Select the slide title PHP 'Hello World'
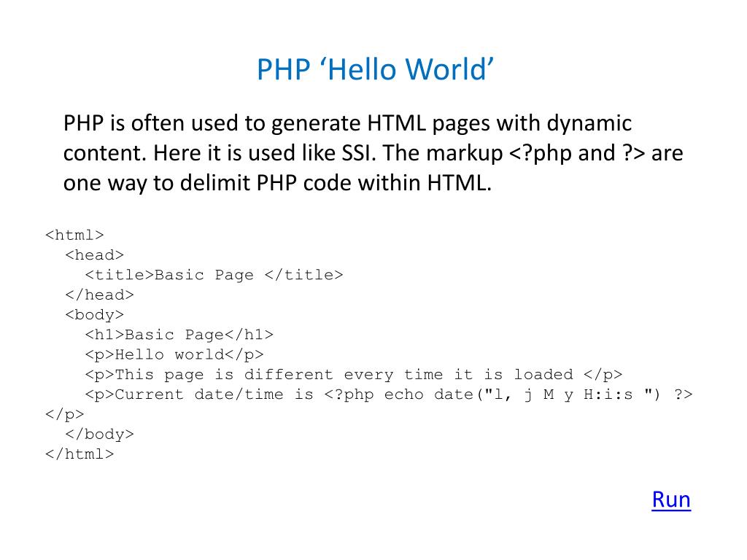This screenshot has width=747, height=560. 375,69
